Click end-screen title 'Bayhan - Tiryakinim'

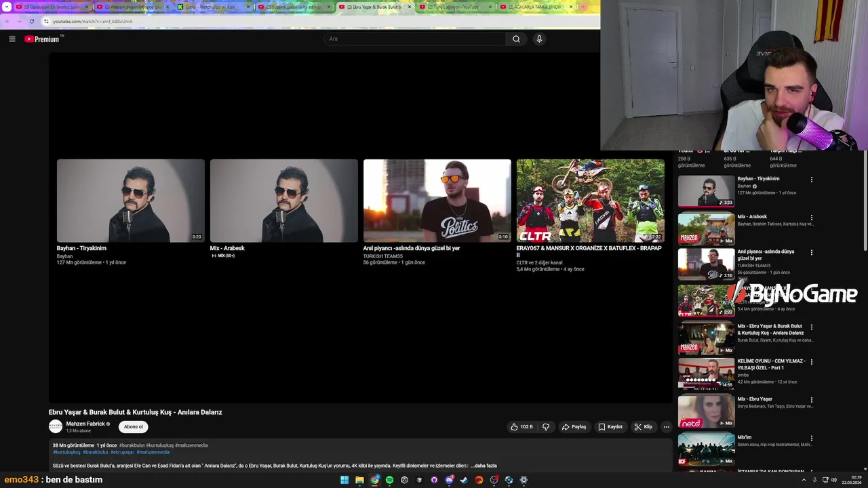pyautogui.click(x=81, y=248)
